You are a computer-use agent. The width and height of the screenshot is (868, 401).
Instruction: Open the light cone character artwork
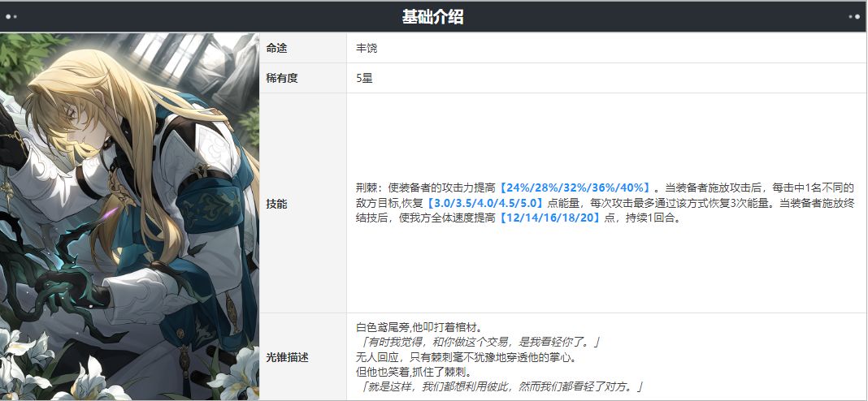point(129,216)
